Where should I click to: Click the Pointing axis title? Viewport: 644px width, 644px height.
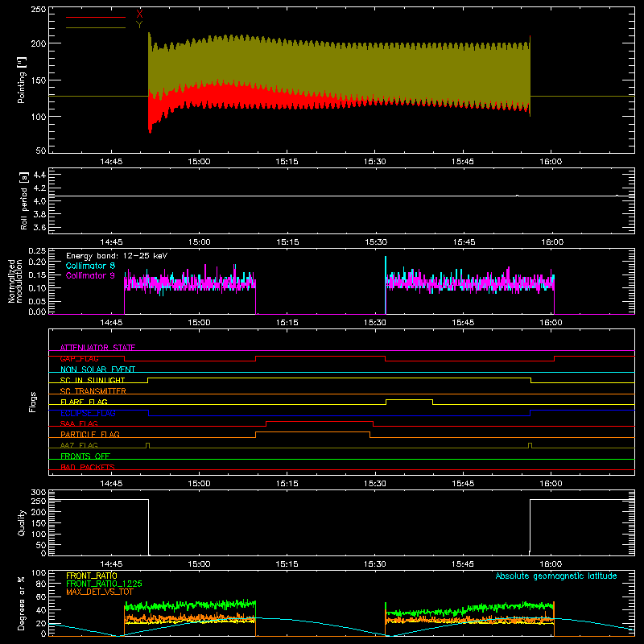22,80
